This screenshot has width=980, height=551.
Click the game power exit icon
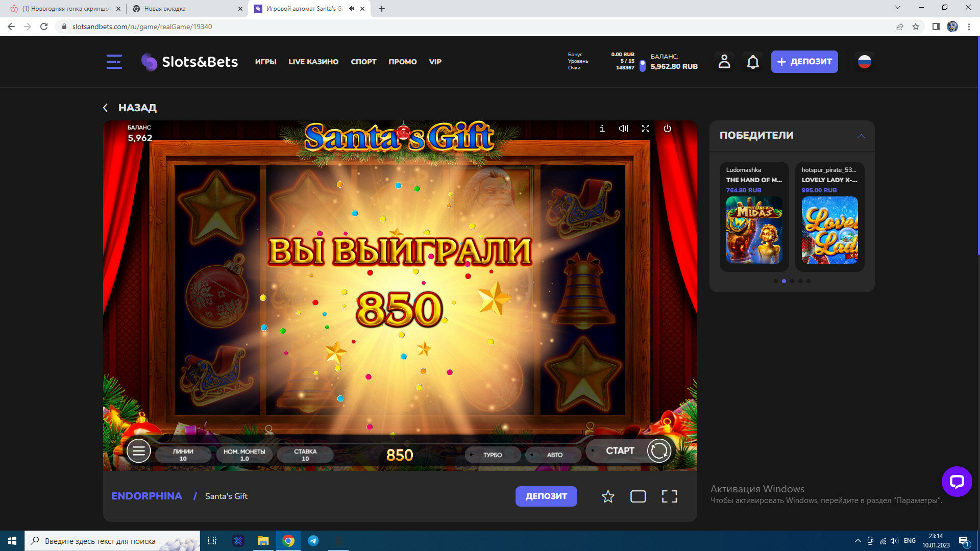[667, 129]
